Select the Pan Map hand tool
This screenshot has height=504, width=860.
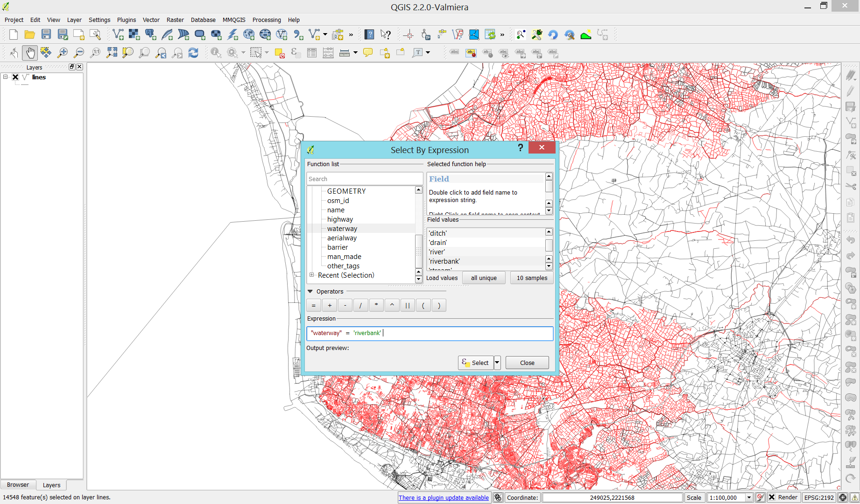click(30, 53)
